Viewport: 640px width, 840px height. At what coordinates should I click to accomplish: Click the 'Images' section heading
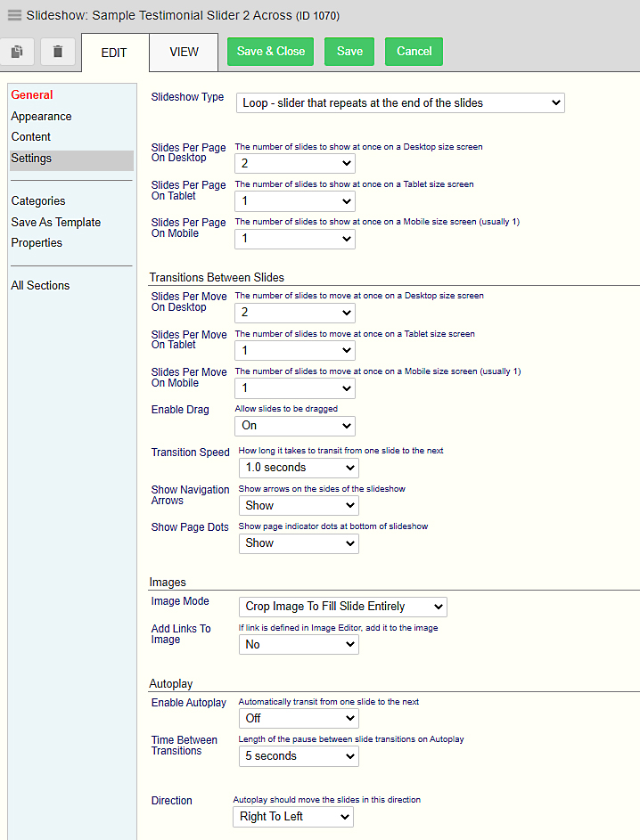tap(168, 583)
